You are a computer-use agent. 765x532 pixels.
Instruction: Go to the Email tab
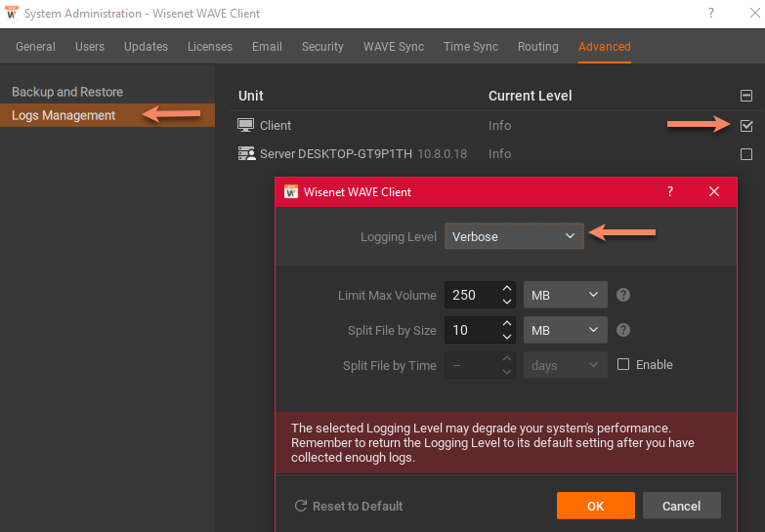pos(267,46)
